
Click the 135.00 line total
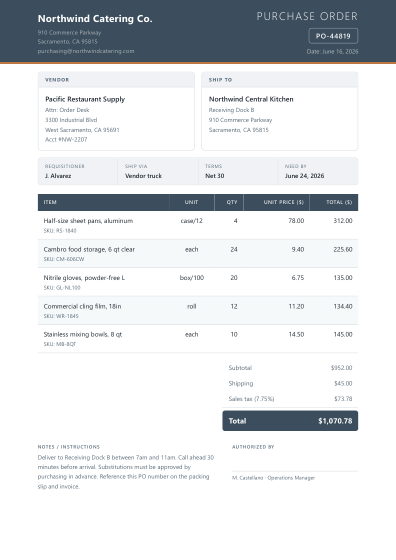tap(343, 278)
